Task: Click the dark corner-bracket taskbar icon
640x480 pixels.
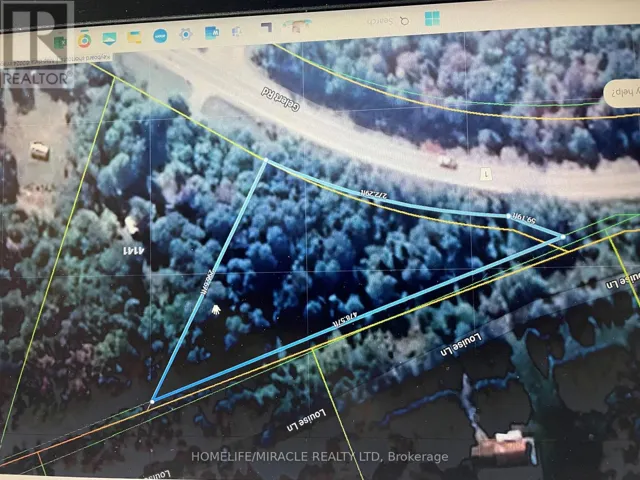Action: [267, 27]
